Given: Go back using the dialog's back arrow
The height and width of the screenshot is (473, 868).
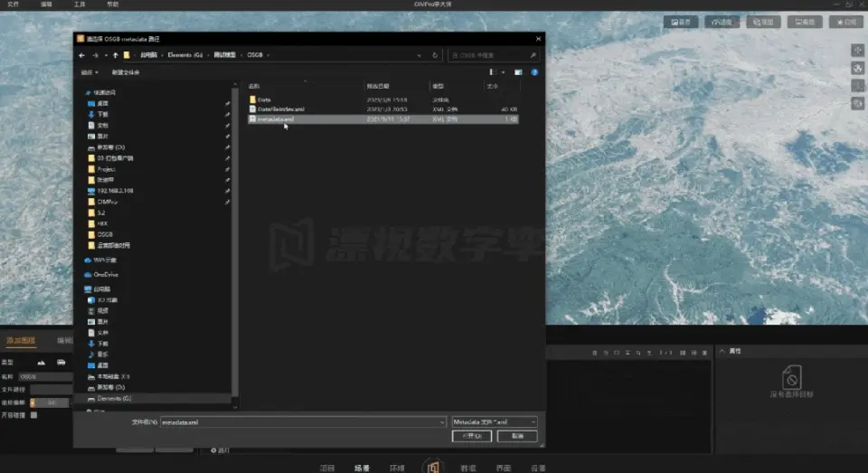Looking at the screenshot, I should 81,55.
